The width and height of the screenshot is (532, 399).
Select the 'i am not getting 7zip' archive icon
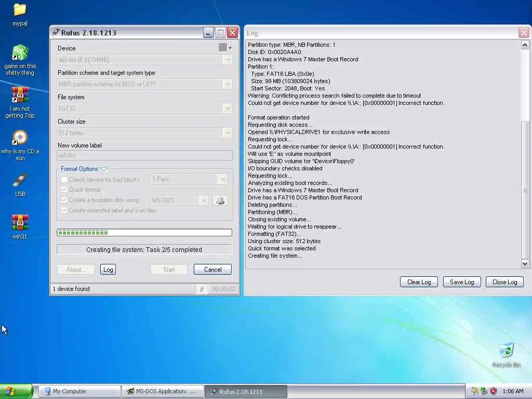[x=20, y=95]
